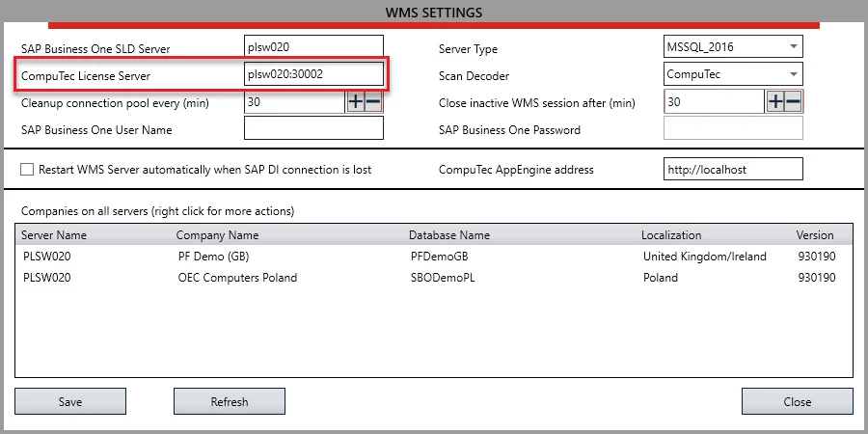868x434 pixels.
Task: Click the Refresh button
Action: [230, 402]
